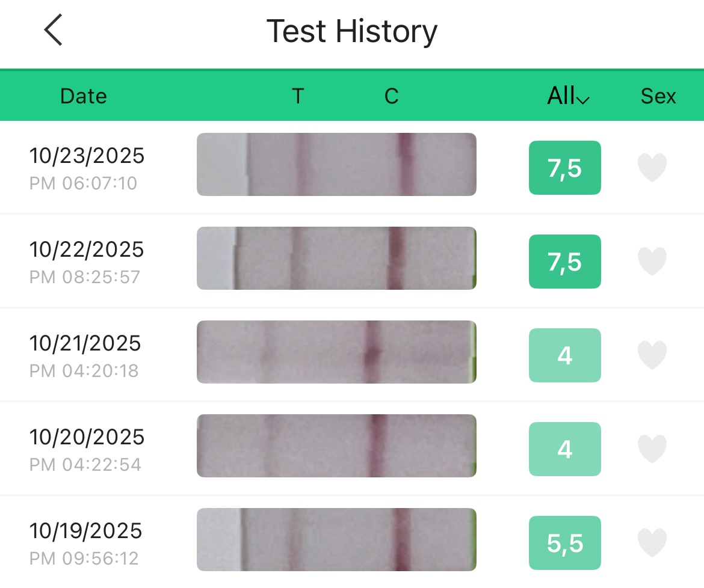Mark sex heart on 10/20/2025 row
This screenshot has height=588, width=704.
[652, 449]
